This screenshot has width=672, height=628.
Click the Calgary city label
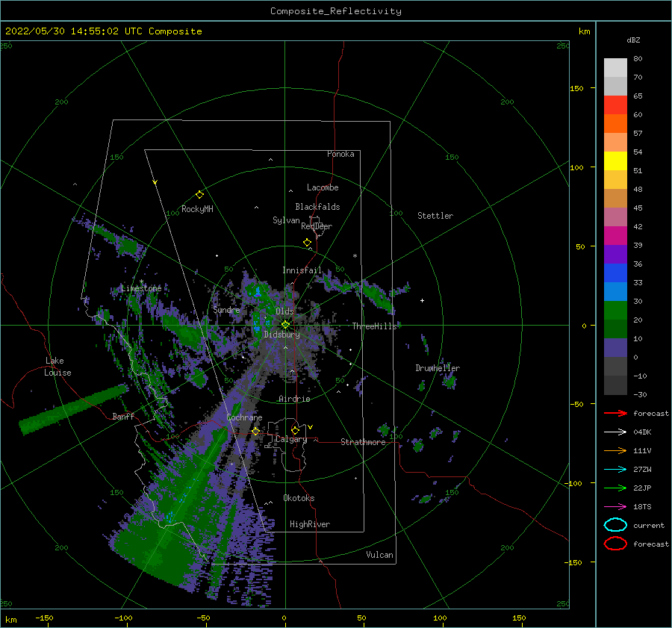pos(291,439)
